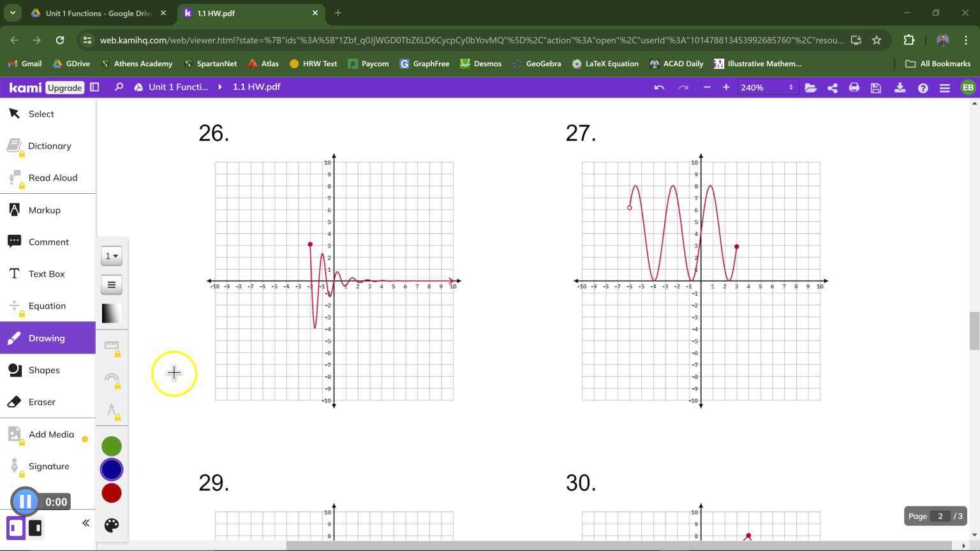Open the stroke thickness dropdown
The height and width of the screenshot is (551, 980).
pyautogui.click(x=111, y=256)
